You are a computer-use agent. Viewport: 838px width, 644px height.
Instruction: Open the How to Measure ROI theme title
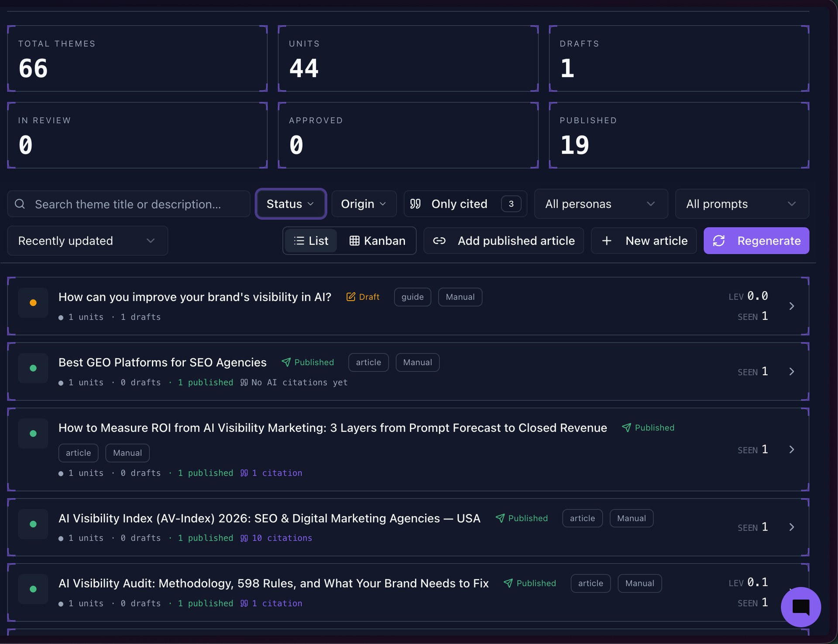(333, 428)
